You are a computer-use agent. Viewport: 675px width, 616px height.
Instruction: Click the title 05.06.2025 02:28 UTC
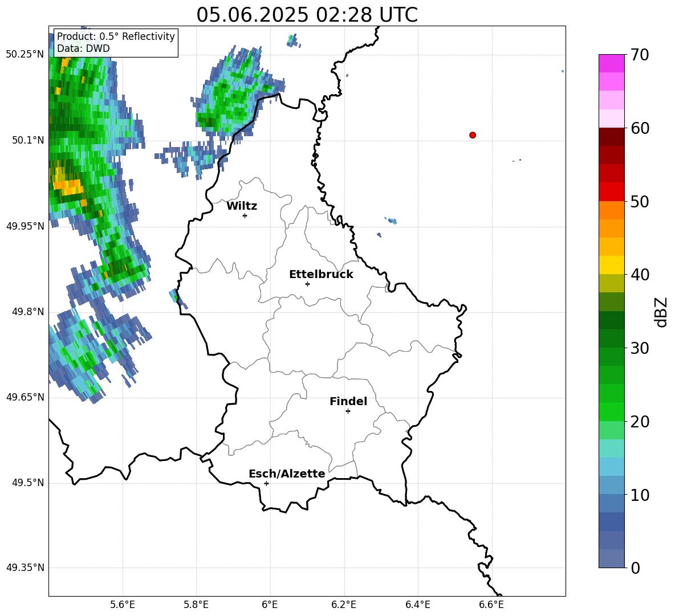point(307,15)
